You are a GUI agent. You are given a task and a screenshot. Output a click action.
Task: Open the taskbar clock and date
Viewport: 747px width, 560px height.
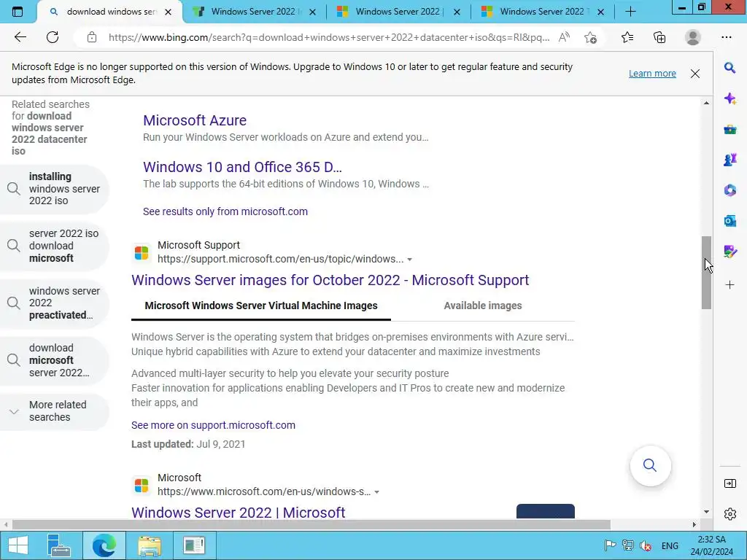712,545
